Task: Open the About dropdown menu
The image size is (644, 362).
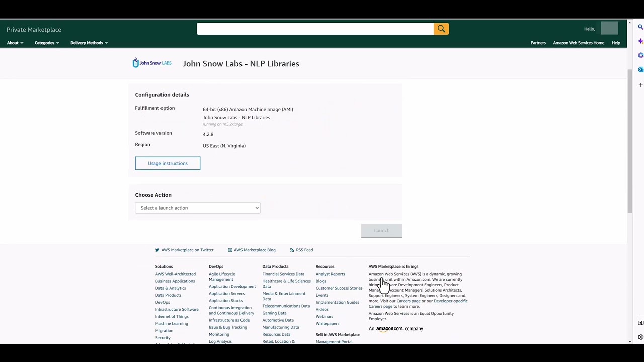Action: click(15, 43)
